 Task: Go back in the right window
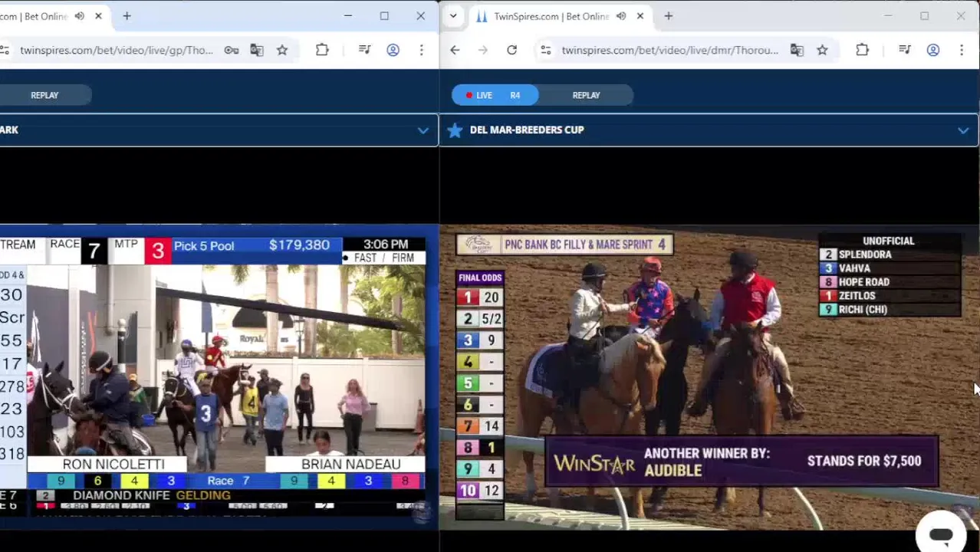455,51
